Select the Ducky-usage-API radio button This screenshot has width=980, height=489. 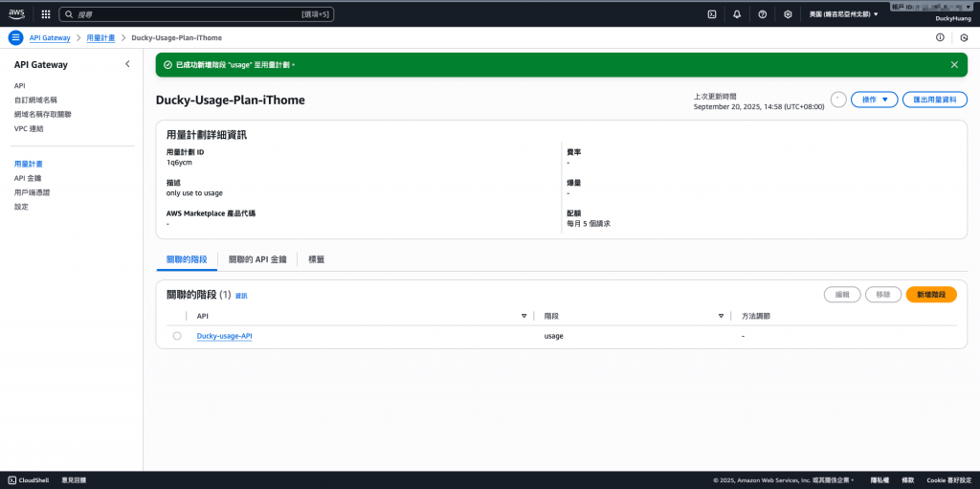pos(177,336)
